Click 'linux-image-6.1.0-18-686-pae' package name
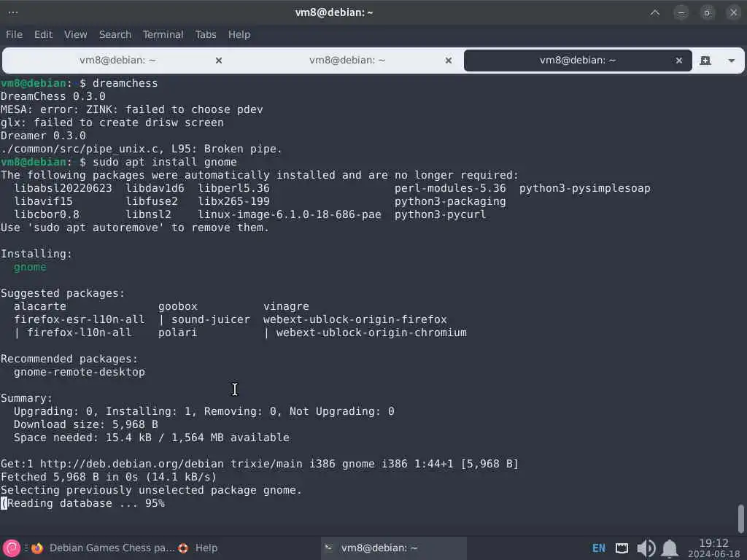The height and width of the screenshot is (560, 747). 290,215
